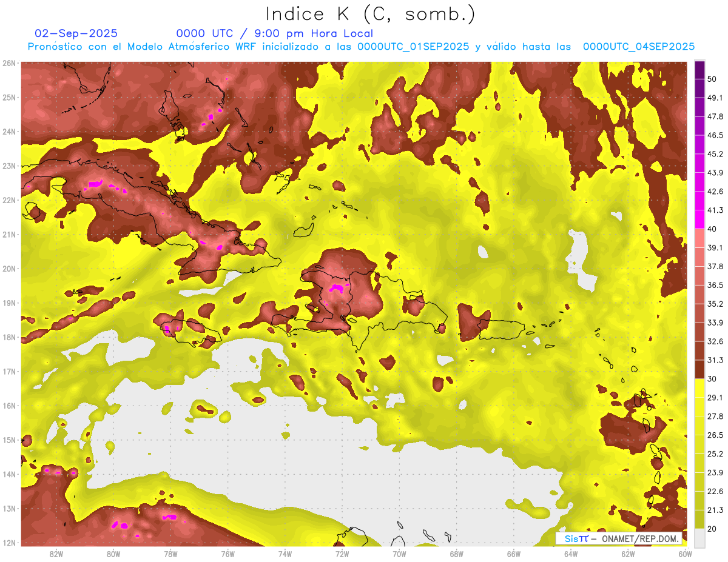Click the "0000 UTC / 9:00 pm Hora Local" text

(x=275, y=33)
